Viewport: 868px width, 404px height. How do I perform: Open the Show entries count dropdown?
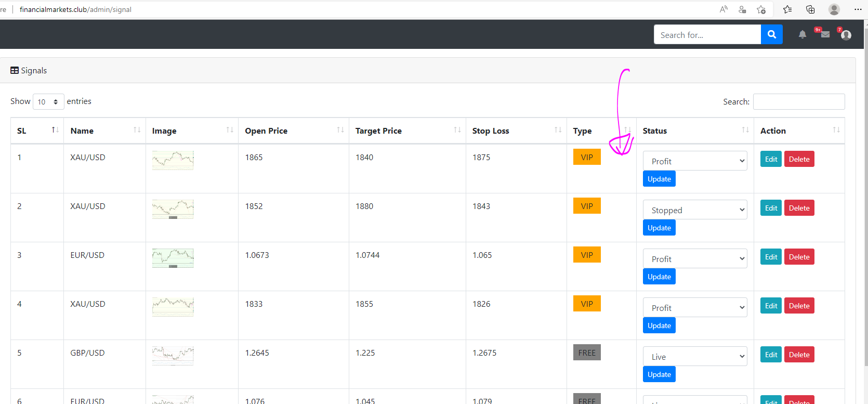(48, 102)
